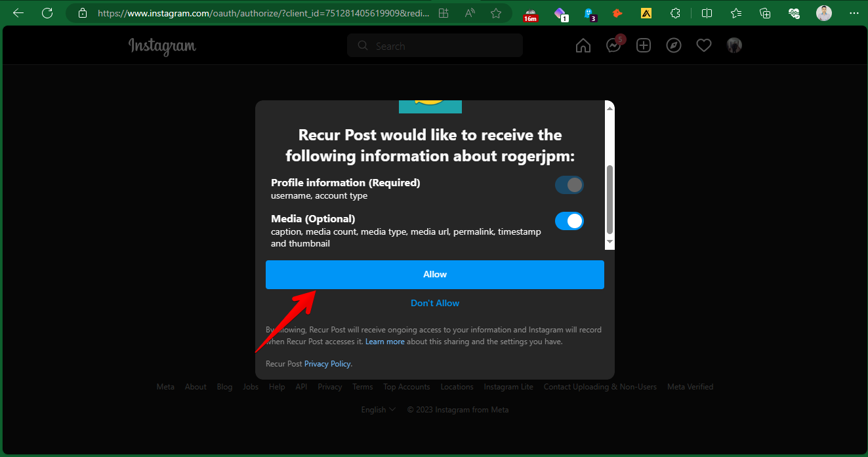Click the Instagram Home icon

583,46
